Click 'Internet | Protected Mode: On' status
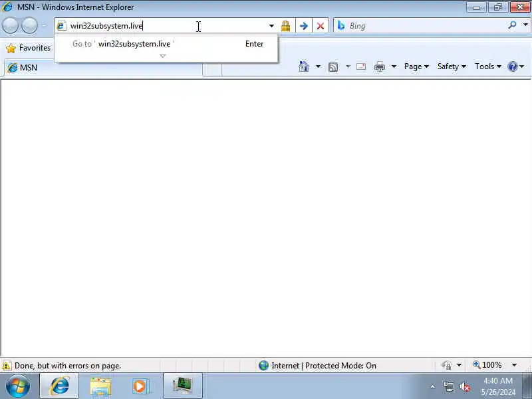 coord(324,366)
